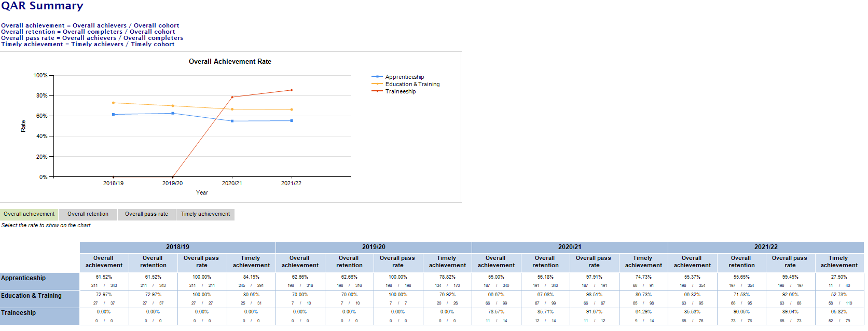Click the Education & Training legend entry

412,84
